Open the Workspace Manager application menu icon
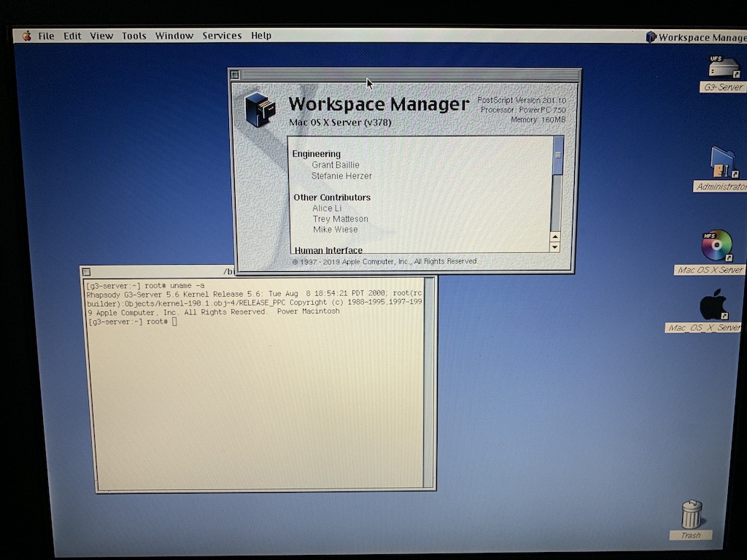The image size is (747, 560). [x=651, y=37]
